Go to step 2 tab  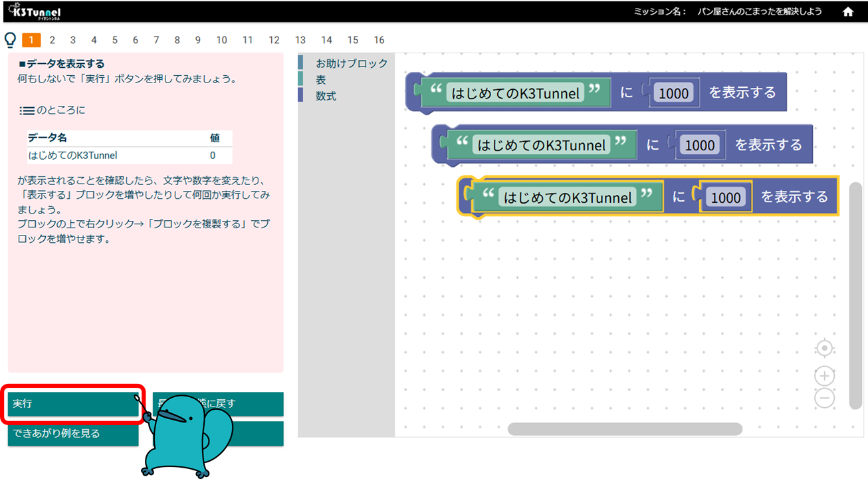click(x=52, y=40)
